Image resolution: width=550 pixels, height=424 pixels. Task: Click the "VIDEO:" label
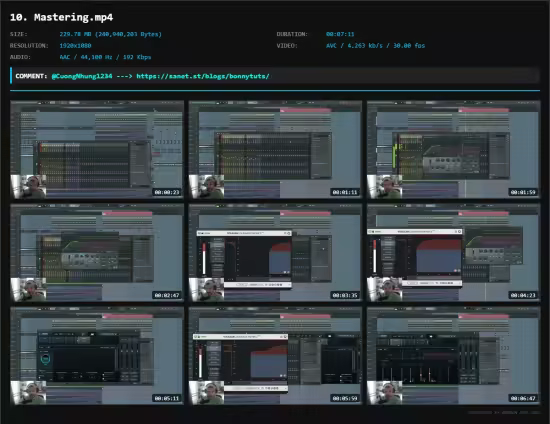pos(287,46)
